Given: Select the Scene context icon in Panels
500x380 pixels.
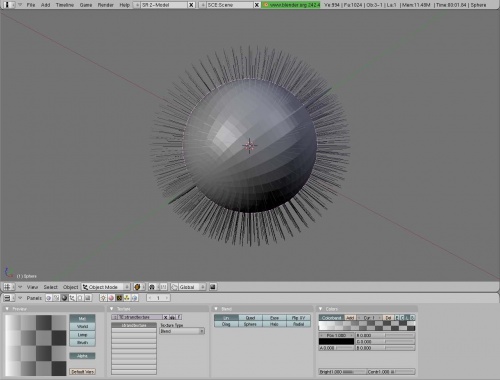Looking at the screenshot, I should pyautogui.click(x=88, y=298).
